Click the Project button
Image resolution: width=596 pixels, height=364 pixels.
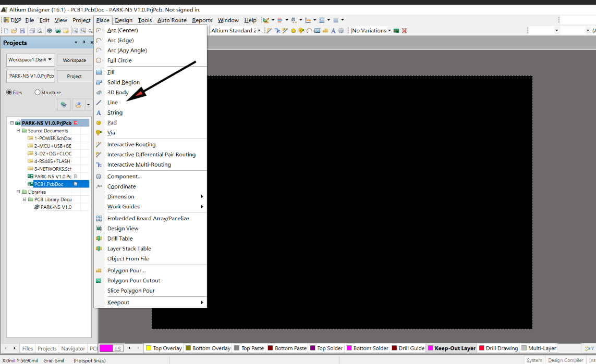point(75,77)
